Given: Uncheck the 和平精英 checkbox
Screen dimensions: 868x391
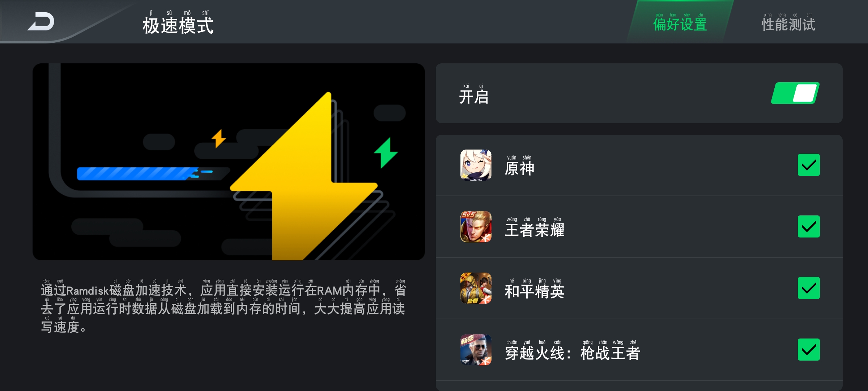Looking at the screenshot, I should (x=809, y=288).
